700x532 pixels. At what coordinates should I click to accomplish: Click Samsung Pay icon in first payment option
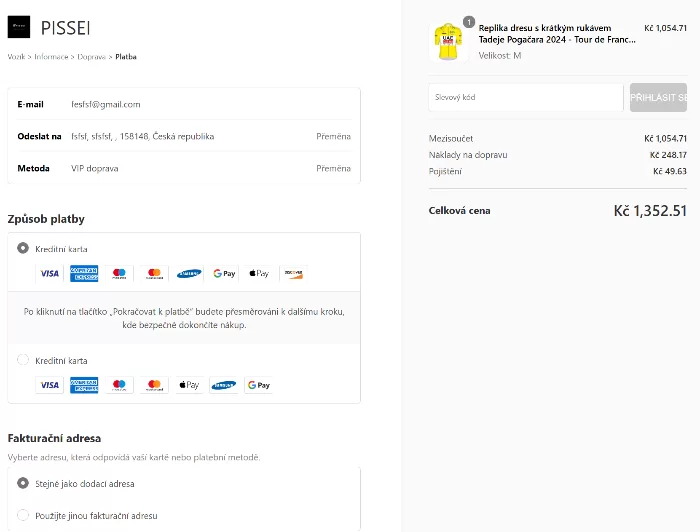click(x=189, y=273)
